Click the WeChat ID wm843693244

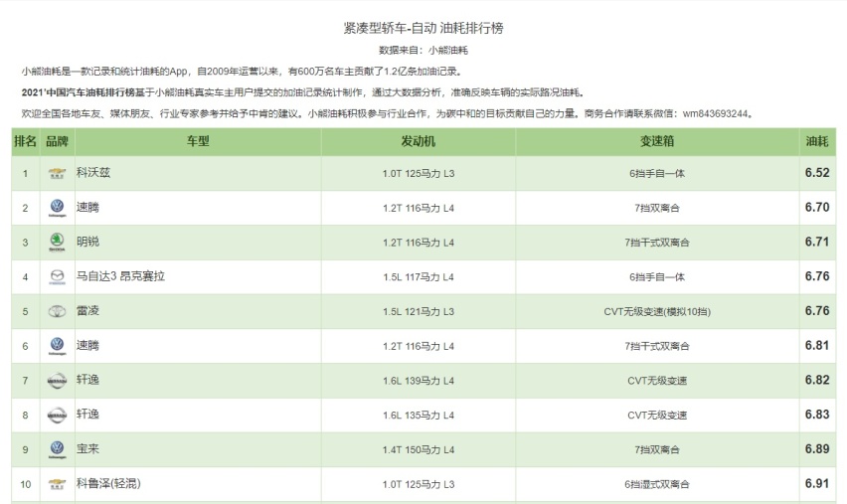coord(715,114)
